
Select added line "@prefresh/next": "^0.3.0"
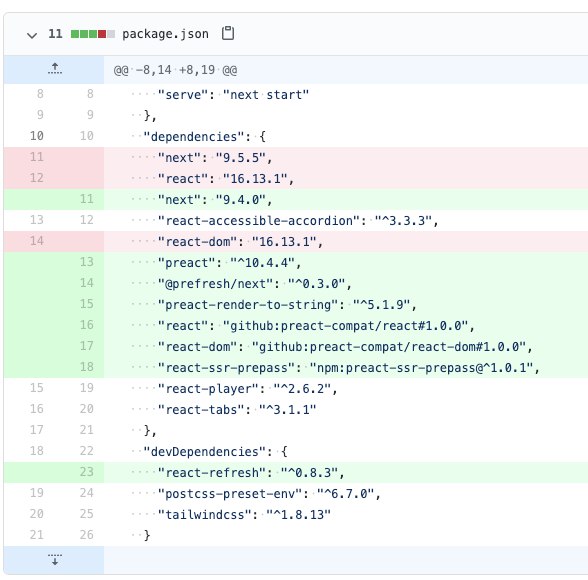[296, 283]
